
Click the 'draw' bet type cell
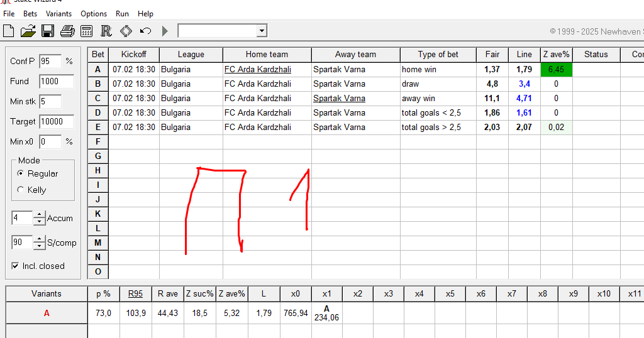point(438,84)
